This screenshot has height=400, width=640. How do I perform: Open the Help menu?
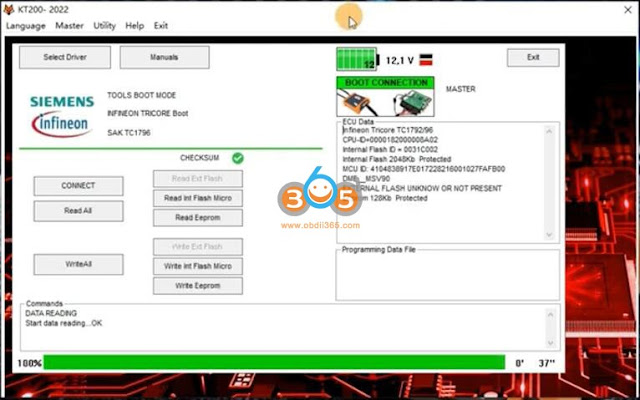(135, 26)
